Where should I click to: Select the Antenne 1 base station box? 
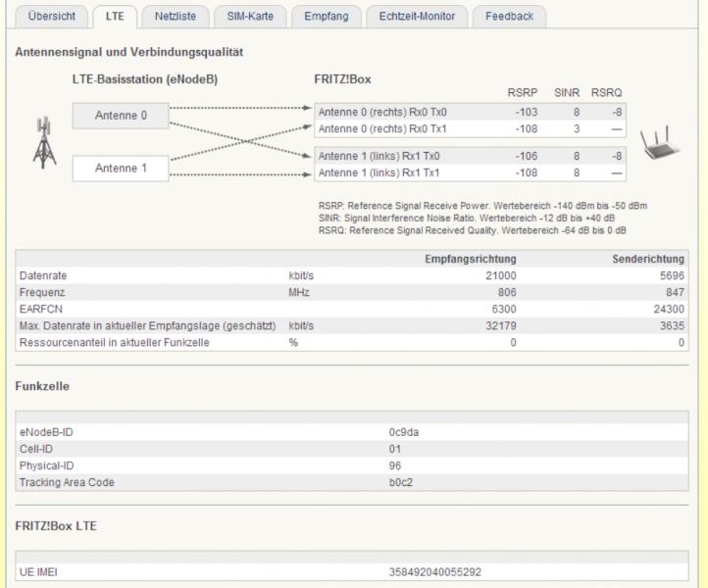(x=121, y=169)
